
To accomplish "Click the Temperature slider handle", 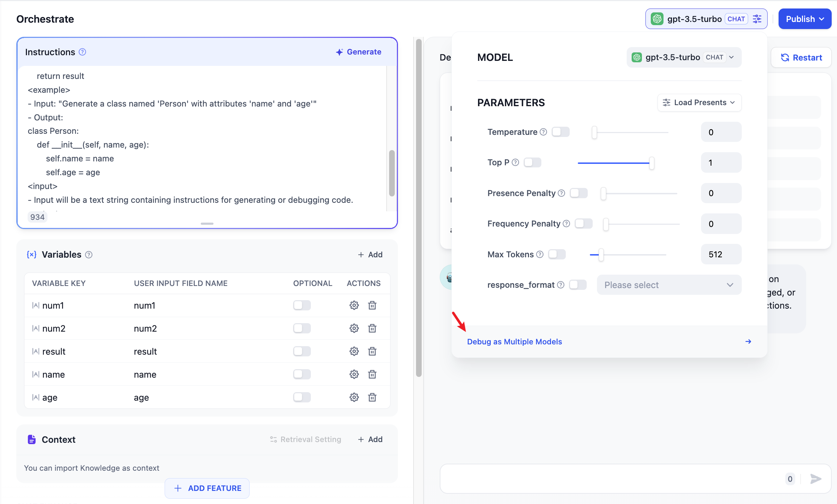I will point(594,132).
